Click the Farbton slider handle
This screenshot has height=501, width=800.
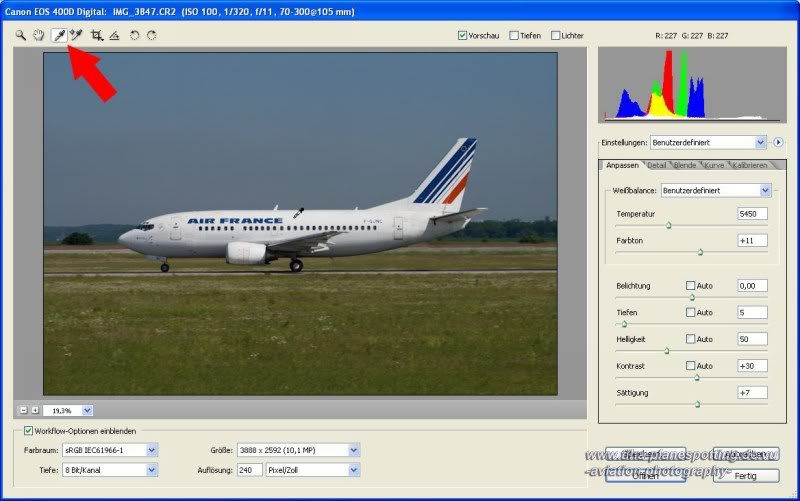(x=701, y=252)
